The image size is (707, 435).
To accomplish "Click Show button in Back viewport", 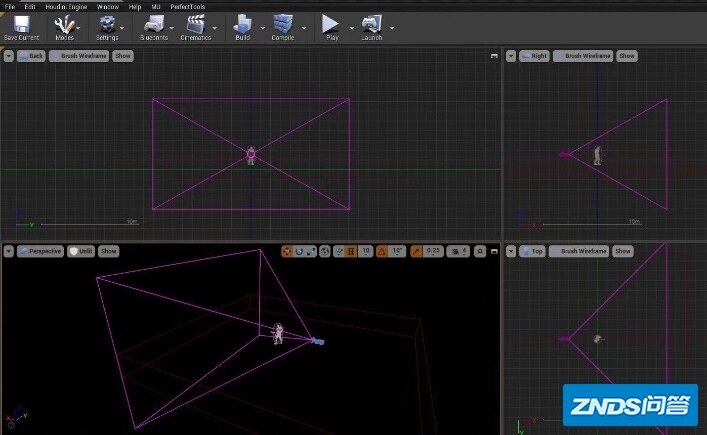I will (123, 56).
